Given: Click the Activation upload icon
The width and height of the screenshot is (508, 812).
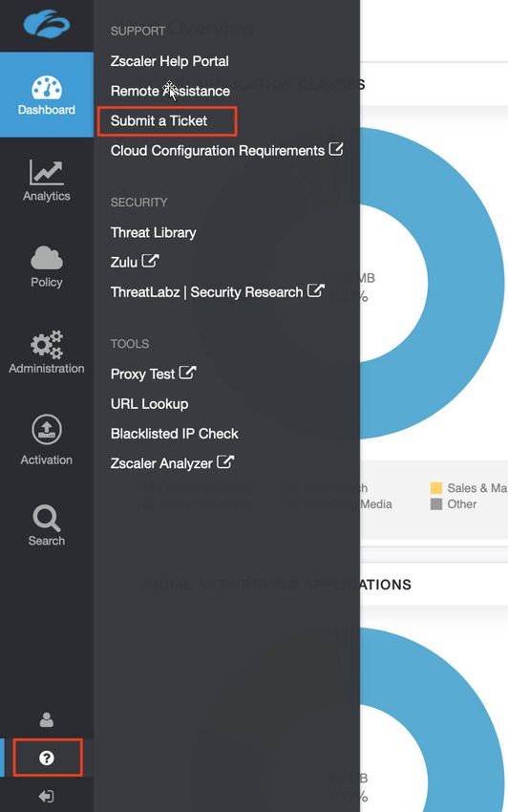Looking at the screenshot, I should tap(47, 430).
